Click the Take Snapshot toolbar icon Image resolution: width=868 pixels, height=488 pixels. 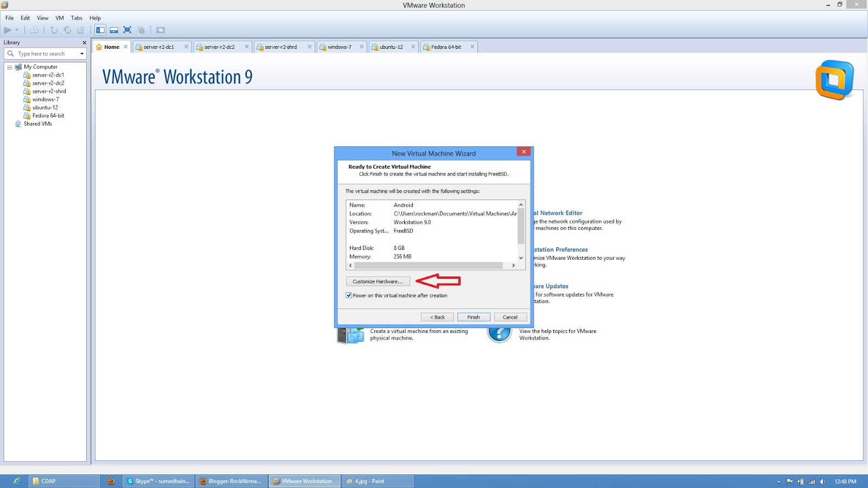[x=54, y=30]
